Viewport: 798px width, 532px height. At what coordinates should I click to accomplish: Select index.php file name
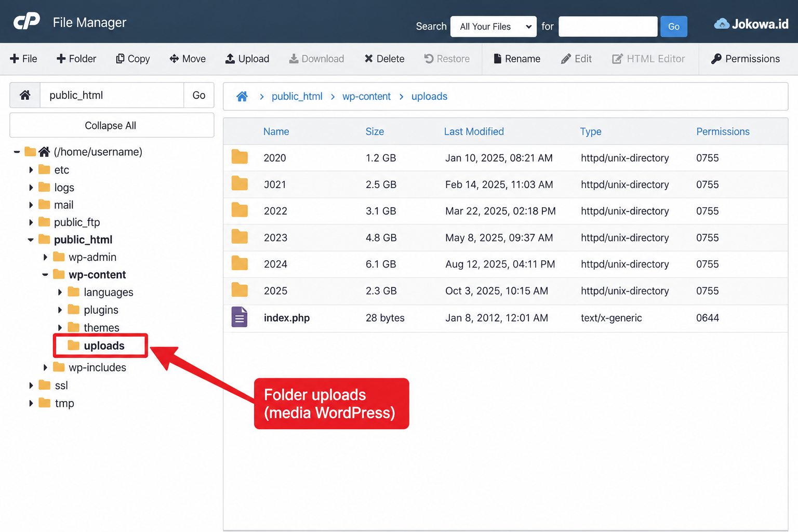pos(287,318)
